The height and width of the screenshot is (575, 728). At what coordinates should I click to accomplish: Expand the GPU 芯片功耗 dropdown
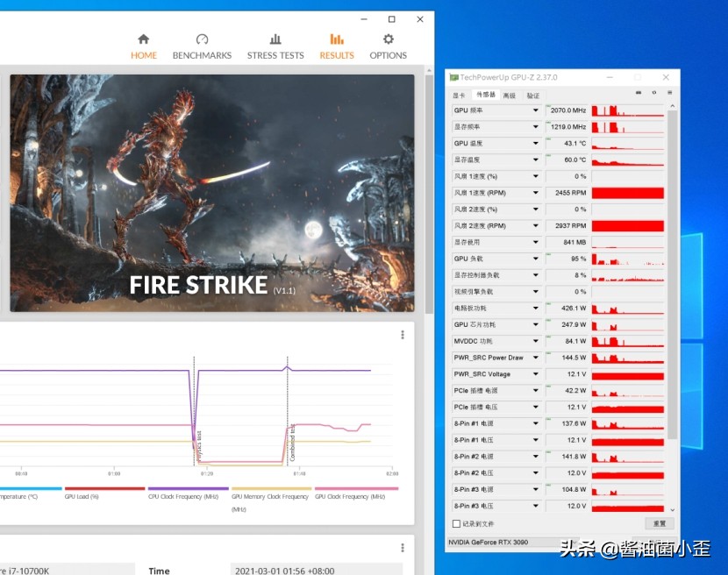click(x=535, y=324)
